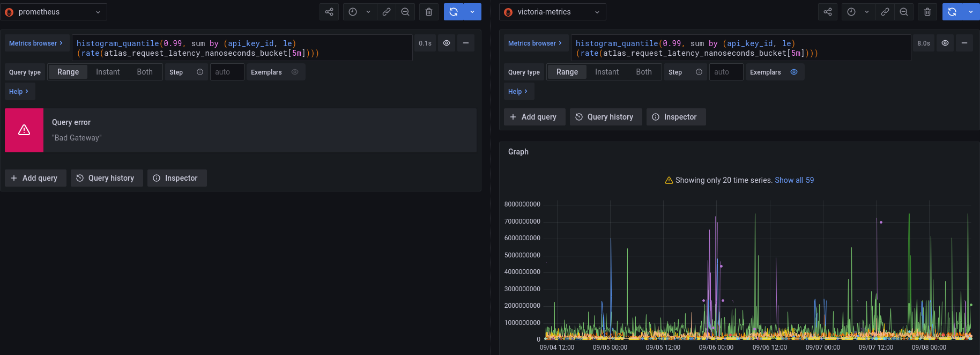980x355 pixels.
Task: Select Range query type in prometheus pane
Action: pyautogui.click(x=68, y=72)
